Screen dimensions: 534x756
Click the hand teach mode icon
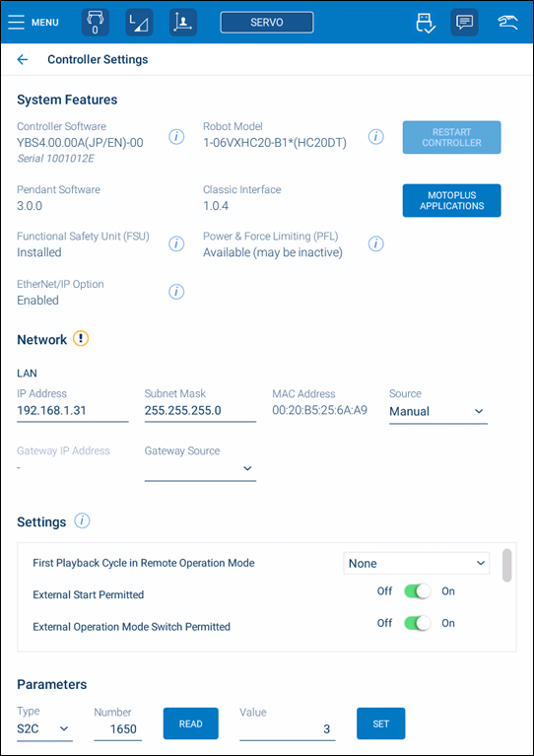point(508,23)
